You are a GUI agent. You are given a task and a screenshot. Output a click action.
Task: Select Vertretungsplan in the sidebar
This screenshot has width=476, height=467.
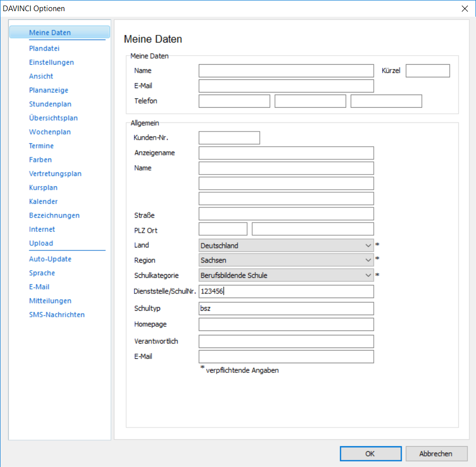pyautogui.click(x=55, y=173)
